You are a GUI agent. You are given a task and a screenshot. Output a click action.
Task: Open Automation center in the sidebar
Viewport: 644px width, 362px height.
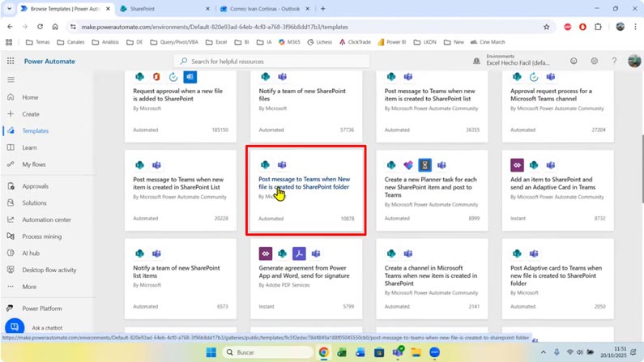pyautogui.click(x=46, y=220)
